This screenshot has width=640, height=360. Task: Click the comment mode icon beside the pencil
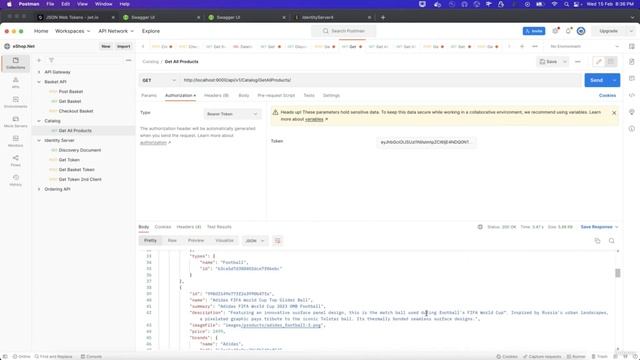pyautogui.click(x=611, y=62)
